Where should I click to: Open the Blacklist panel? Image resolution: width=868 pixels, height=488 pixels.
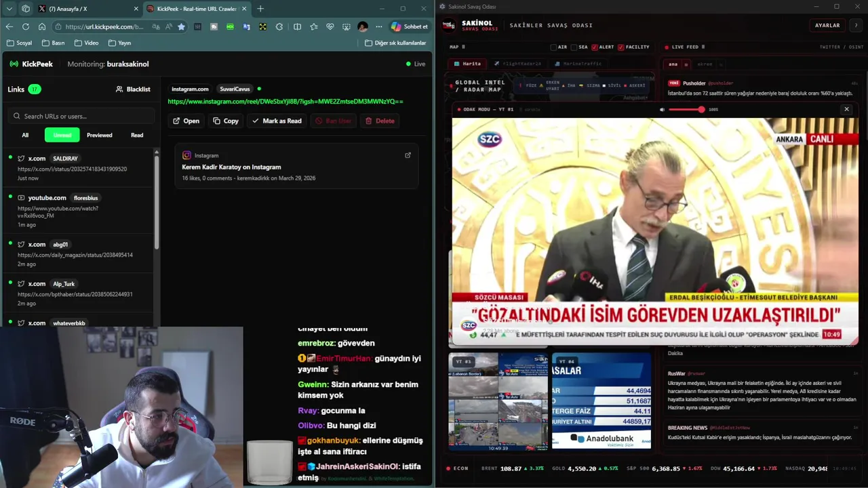point(133,89)
